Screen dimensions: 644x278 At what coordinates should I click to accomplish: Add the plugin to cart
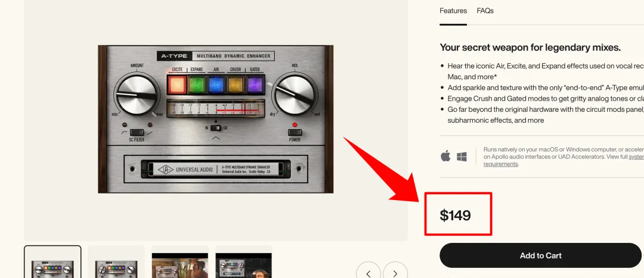(540, 255)
